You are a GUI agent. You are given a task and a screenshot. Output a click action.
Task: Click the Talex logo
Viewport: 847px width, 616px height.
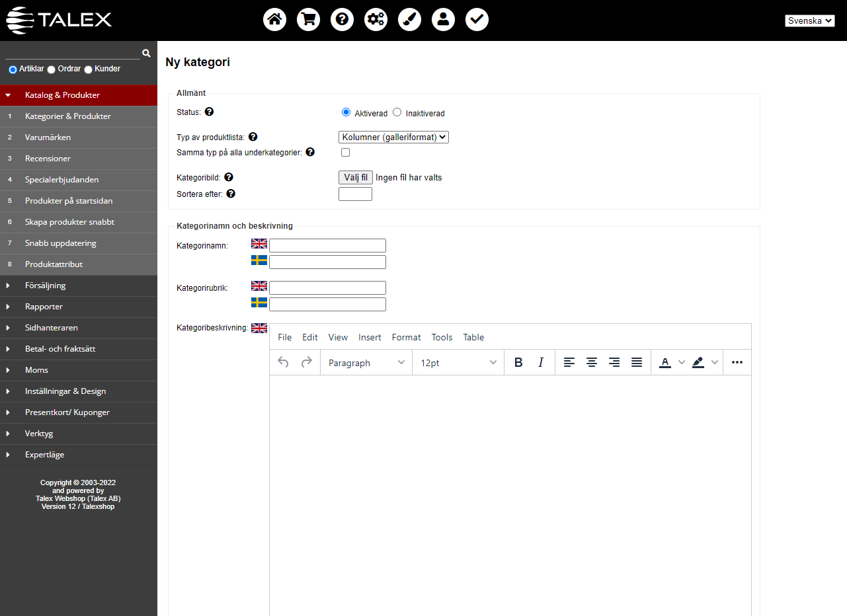click(x=59, y=20)
